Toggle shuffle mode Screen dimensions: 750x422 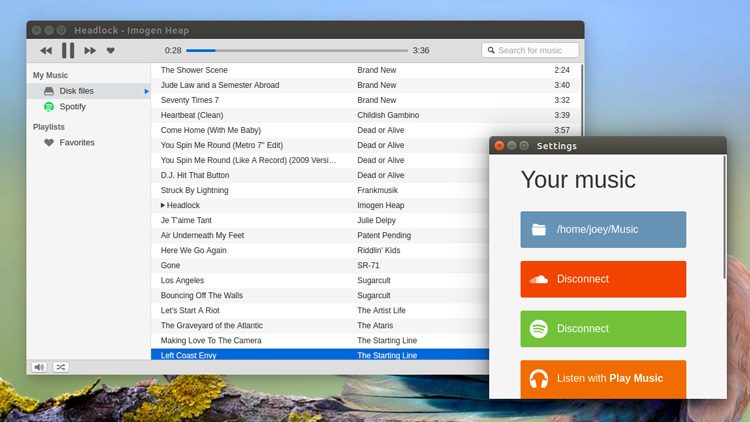pyautogui.click(x=61, y=367)
